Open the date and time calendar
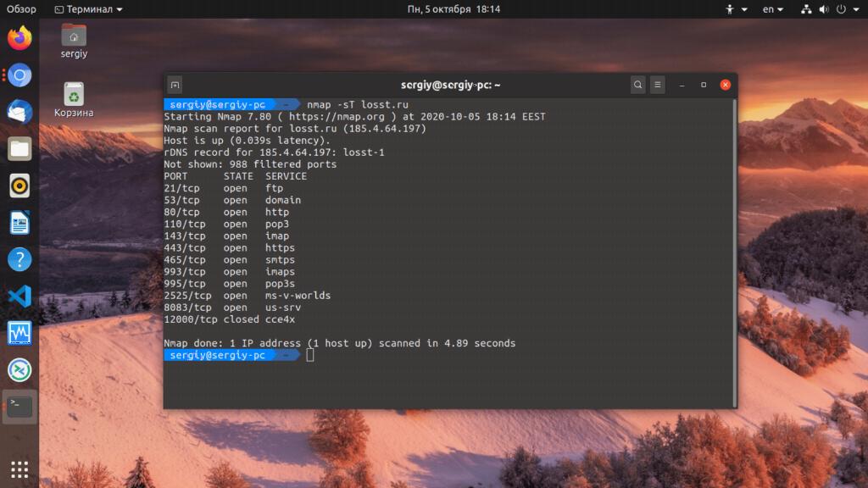The height and width of the screenshot is (488, 868). [453, 8]
